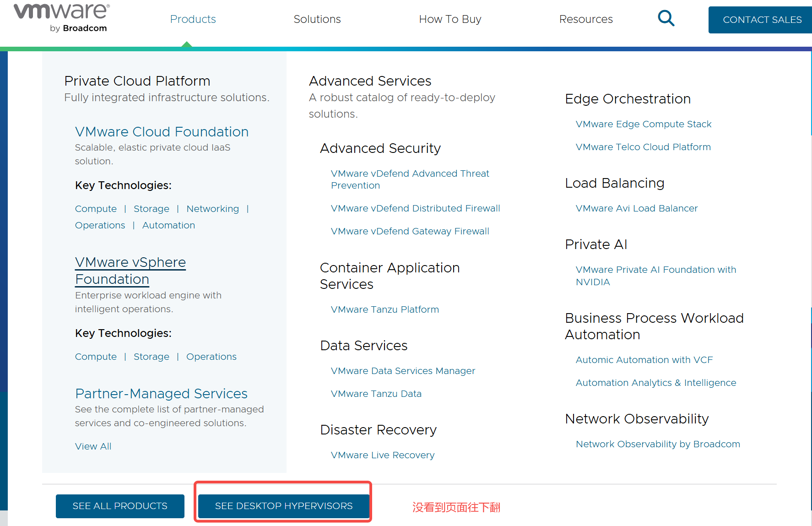
Task: Select Compute under VMware Cloud Foundation
Action: (96, 209)
